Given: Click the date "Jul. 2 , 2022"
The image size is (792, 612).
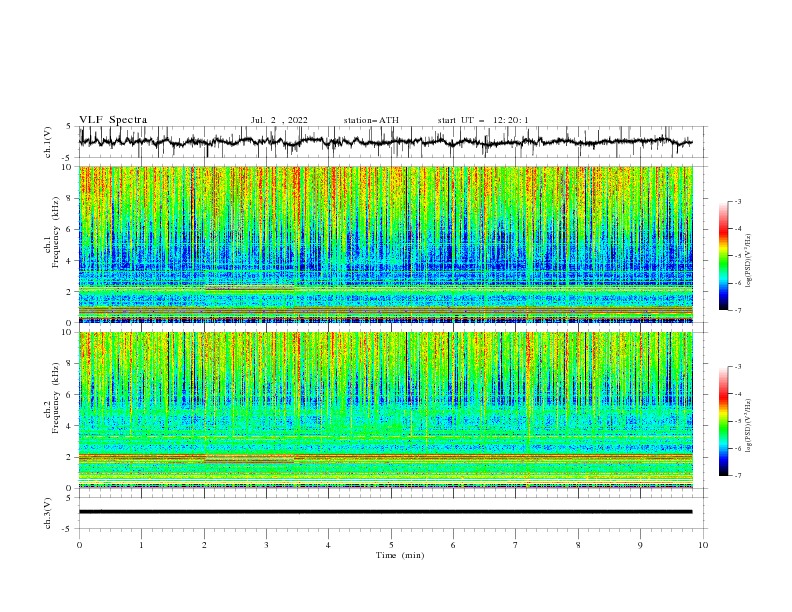Looking at the screenshot, I should pyautogui.click(x=279, y=120).
